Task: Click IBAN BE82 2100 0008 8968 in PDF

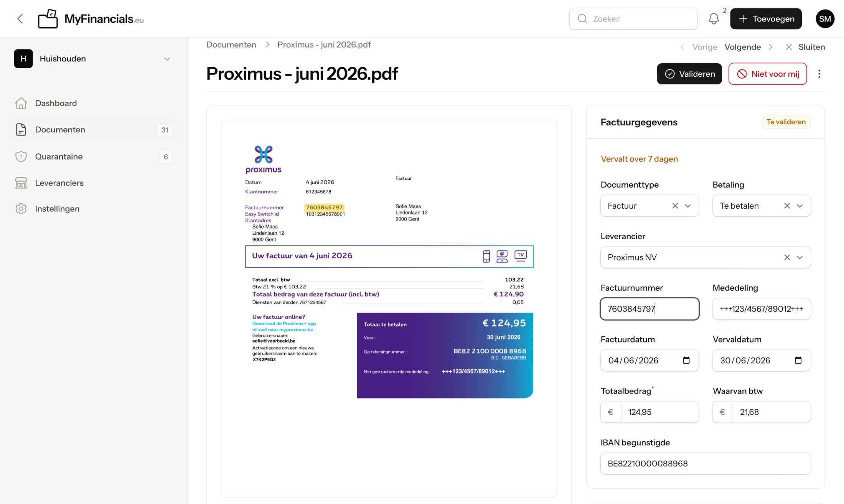Action: (490, 351)
